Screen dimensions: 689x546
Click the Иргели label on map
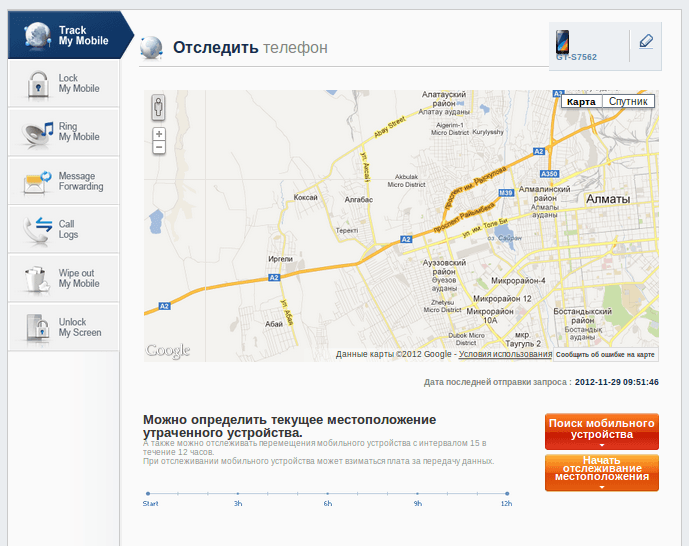tap(280, 259)
